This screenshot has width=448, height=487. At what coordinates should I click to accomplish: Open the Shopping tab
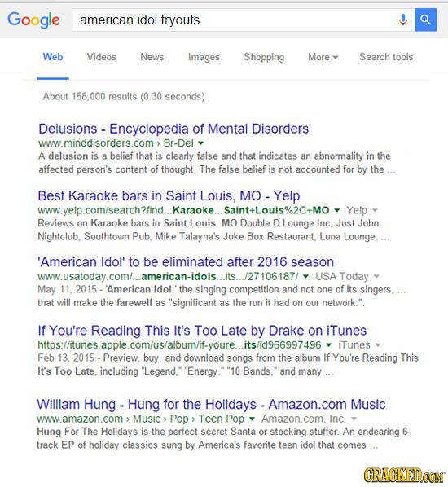264,57
